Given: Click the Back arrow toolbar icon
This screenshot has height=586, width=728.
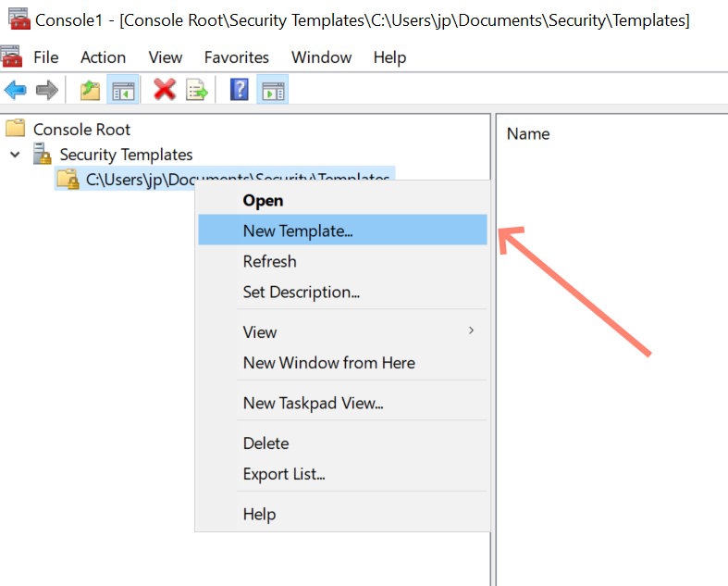Looking at the screenshot, I should pyautogui.click(x=15, y=90).
